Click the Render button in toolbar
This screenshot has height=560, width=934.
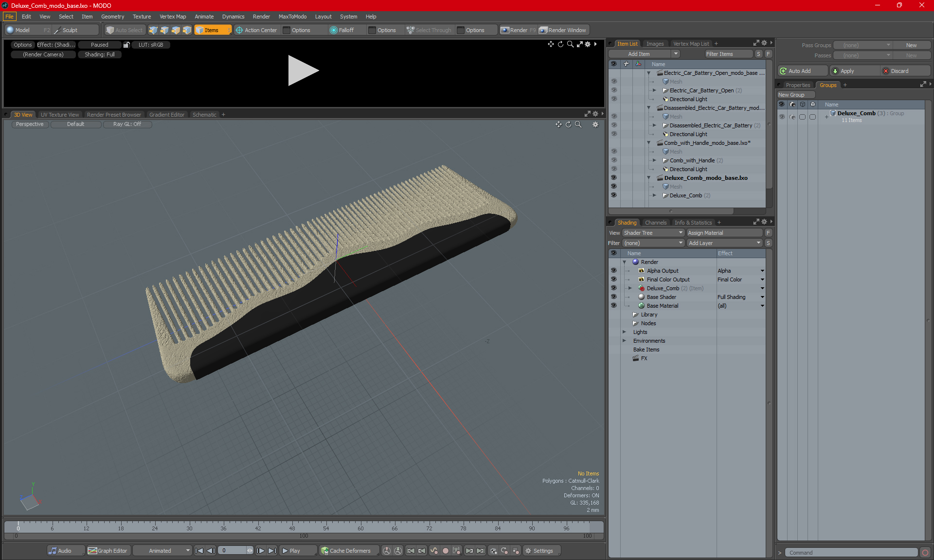519,30
